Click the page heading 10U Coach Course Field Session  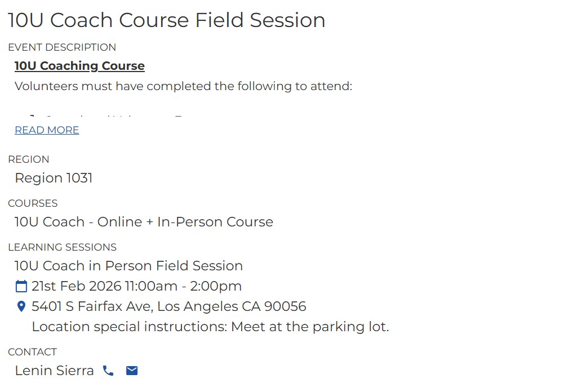click(166, 20)
